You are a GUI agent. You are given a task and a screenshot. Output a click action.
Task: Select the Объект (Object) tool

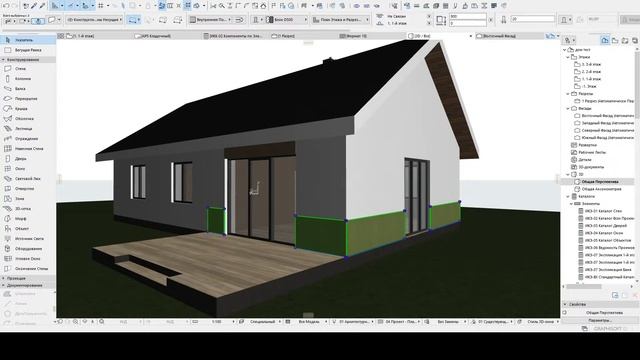click(28, 229)
